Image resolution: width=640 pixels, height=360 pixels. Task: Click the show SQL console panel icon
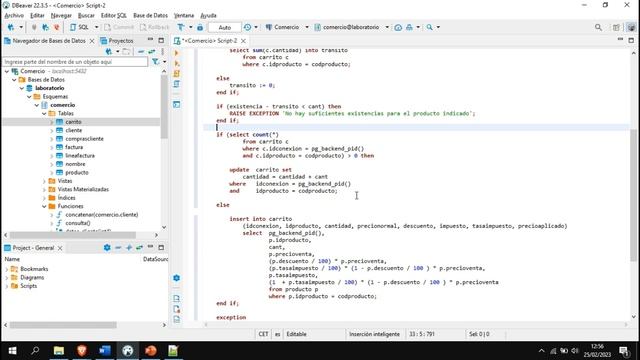click(x=176, y=104)
